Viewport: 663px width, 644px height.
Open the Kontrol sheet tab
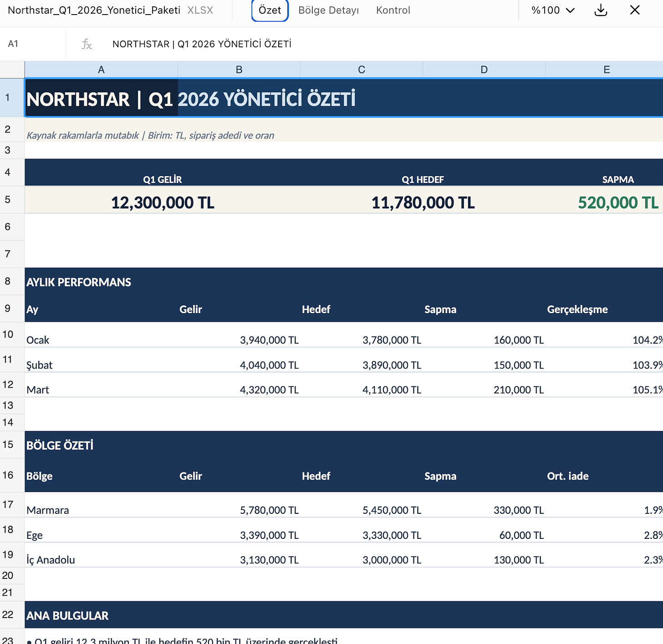pyautogui.click(x=393, y=10)
